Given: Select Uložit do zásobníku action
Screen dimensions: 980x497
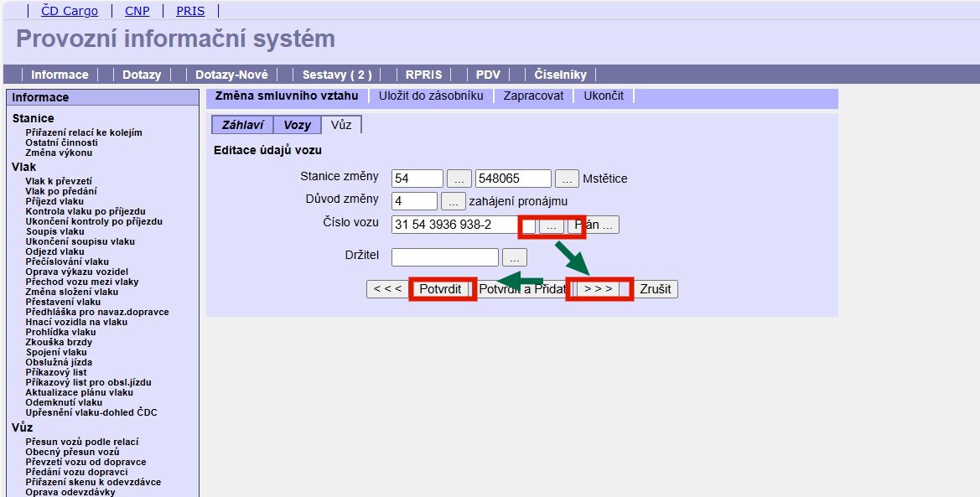Looking at the screenshot, I should (431, 96).
